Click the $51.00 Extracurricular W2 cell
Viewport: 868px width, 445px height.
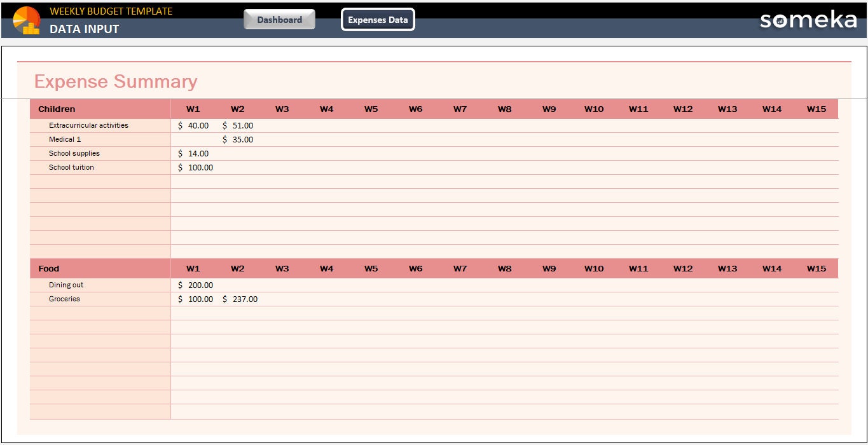coord(238,126)
